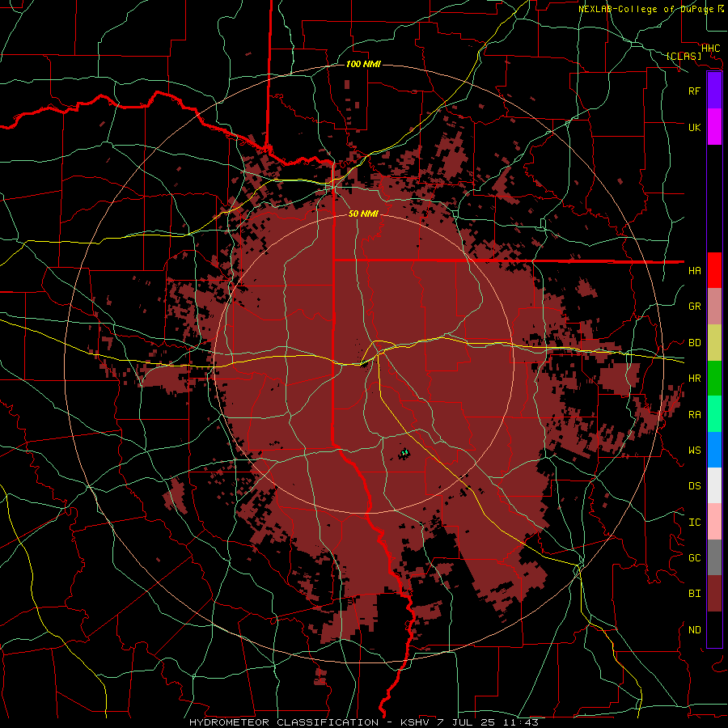Click the GC legend label

694,558
